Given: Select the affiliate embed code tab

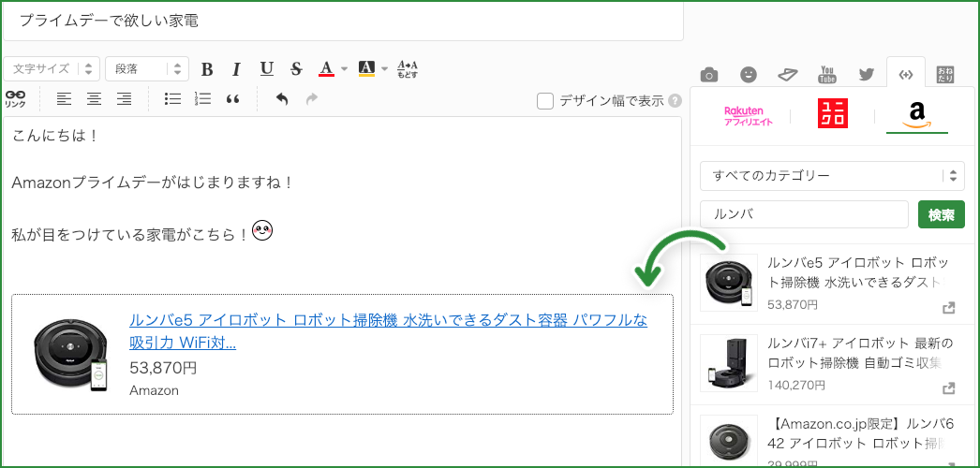Looking at the screenshot, I should [906, 75].
